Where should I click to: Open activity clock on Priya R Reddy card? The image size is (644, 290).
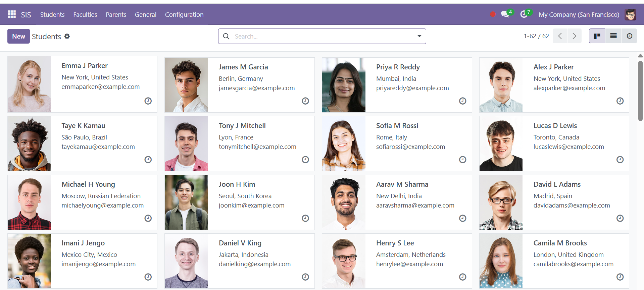(x=463, y=101)
